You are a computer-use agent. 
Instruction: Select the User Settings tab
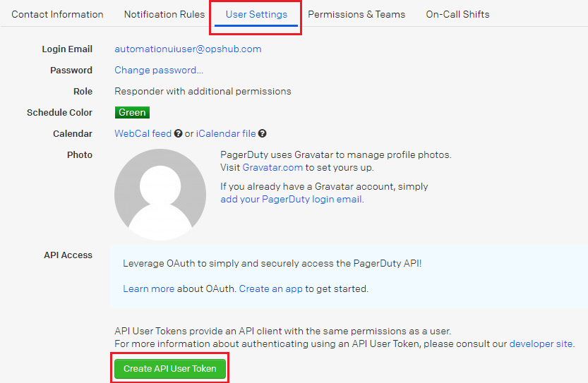(256, 14)
